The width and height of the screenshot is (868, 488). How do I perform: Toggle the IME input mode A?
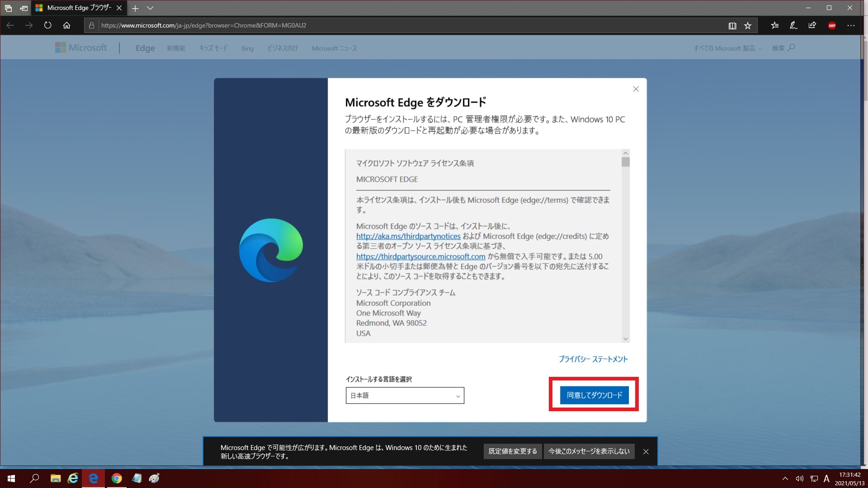pyautogui.click(x=826, y=479)
